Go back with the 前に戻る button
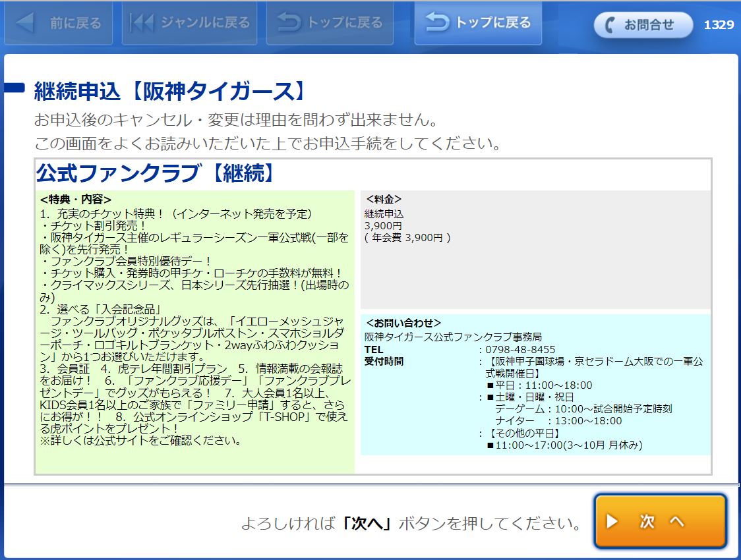The height and width of the screenshot is (560, 741). coord(59,23)
